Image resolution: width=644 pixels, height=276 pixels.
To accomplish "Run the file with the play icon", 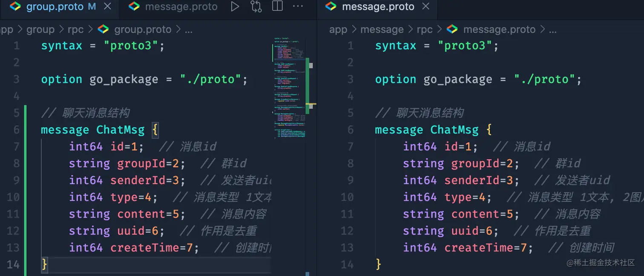I will [235, 7].
